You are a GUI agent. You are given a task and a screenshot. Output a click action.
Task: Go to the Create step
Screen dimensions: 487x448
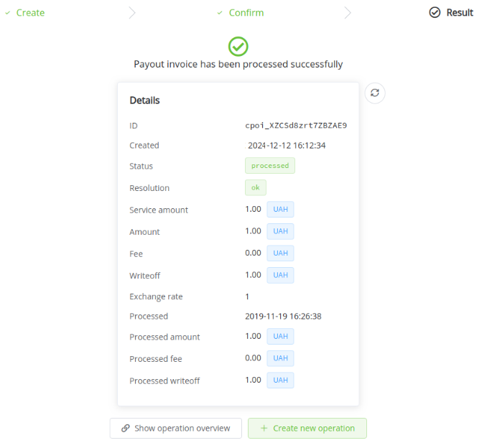[30, 12]
